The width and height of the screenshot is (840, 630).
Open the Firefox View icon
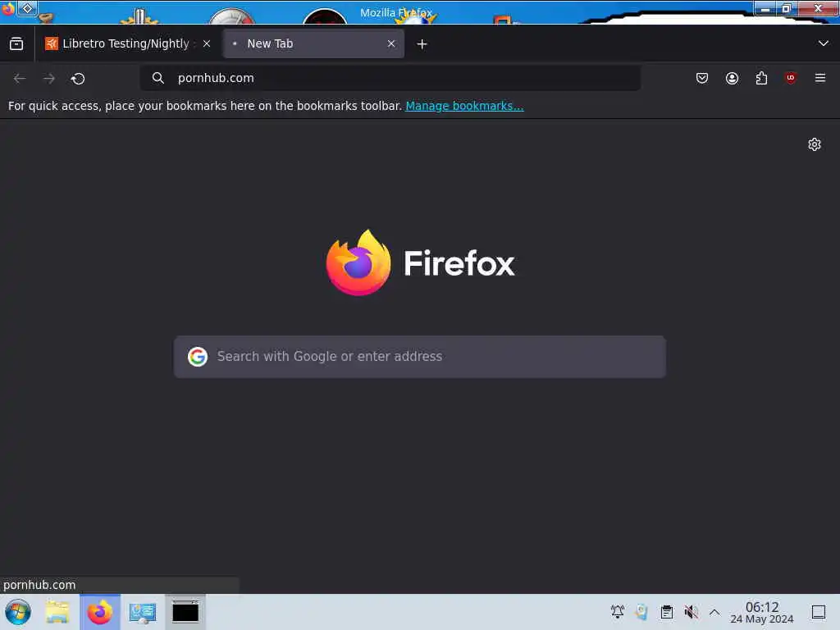pyautogui.click(x=16, y=44)
